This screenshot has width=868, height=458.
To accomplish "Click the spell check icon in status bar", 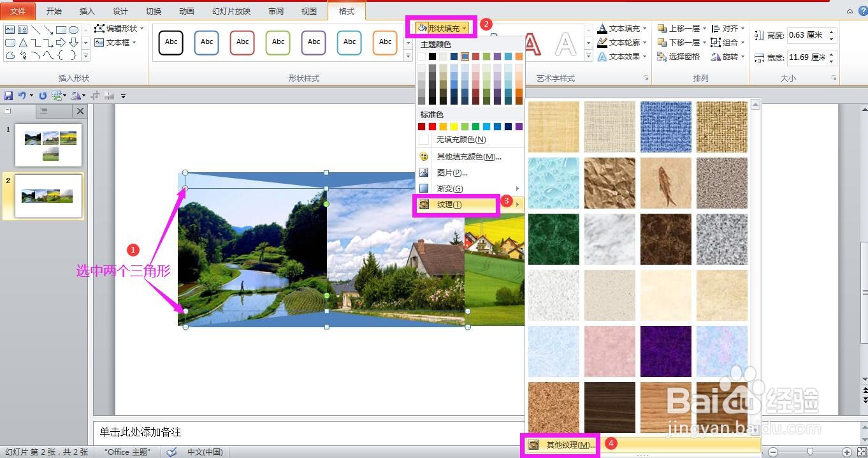I will coord(171,452).
